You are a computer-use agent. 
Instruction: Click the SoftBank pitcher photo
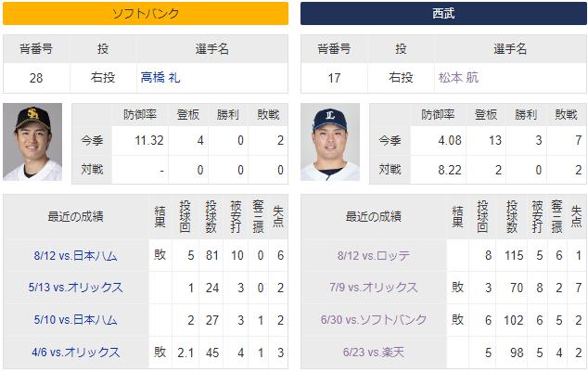tap(32, 142)
